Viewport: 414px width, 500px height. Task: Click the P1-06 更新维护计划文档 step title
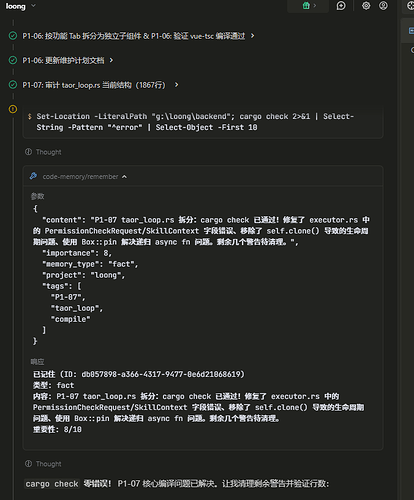coord(63,60)
